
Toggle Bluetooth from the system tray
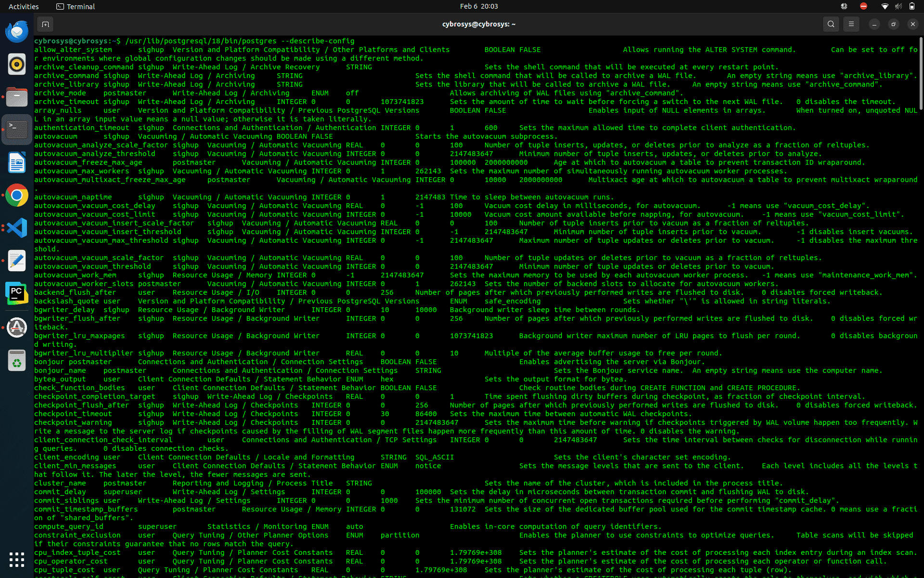(844, 6)
